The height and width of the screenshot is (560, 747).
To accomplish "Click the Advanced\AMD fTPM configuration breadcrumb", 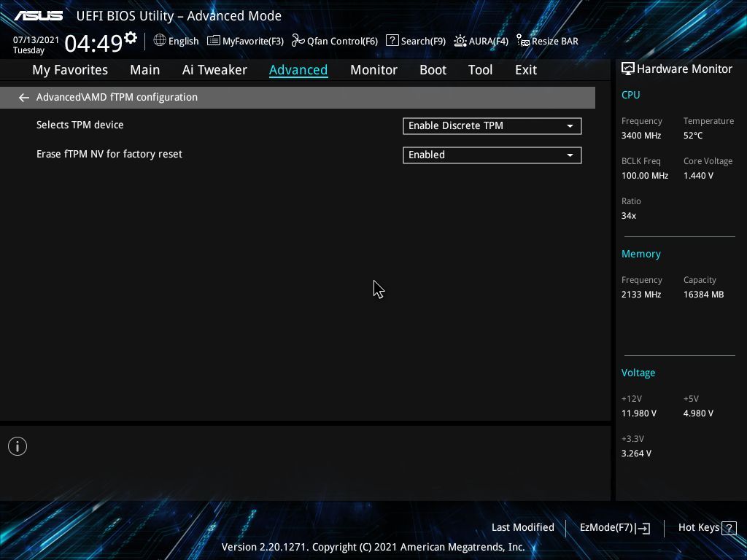I will pyautogui.click(x=117, y=97).
